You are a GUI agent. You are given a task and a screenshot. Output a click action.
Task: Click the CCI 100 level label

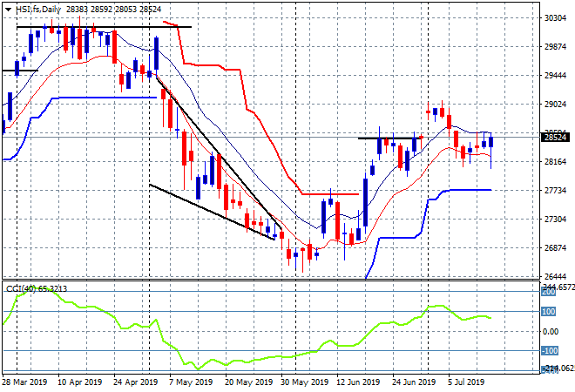pos(549,312)
